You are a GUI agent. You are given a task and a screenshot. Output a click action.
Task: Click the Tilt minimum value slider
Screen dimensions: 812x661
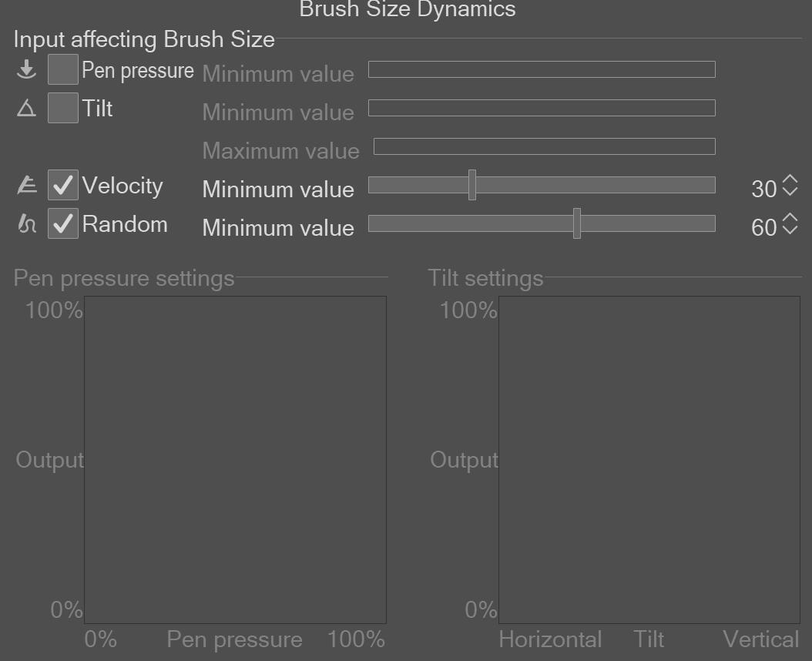(542, 108)
